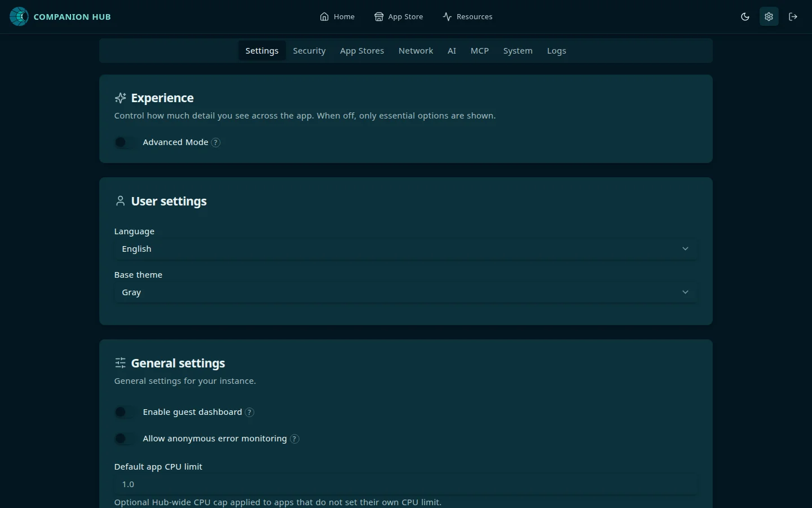Image resolution: width=812 pixels, height=508 pixels.
Task: Show help for Advanced Mode
Action: [x=215, y=143]
